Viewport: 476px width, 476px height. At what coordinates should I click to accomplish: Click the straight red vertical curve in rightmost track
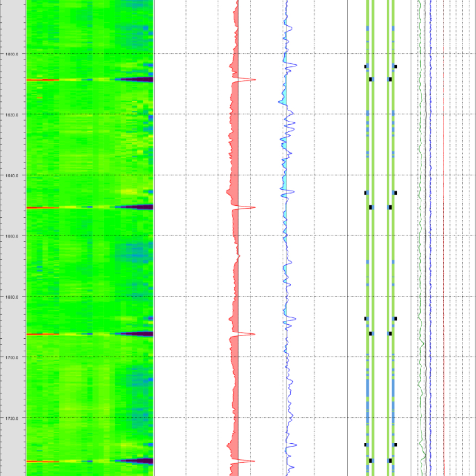point(443,239)
